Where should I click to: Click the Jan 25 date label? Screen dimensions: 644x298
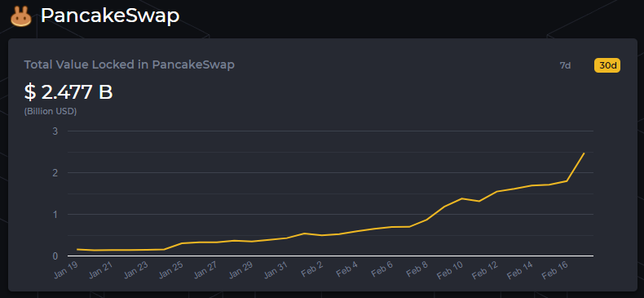[171, 269]
